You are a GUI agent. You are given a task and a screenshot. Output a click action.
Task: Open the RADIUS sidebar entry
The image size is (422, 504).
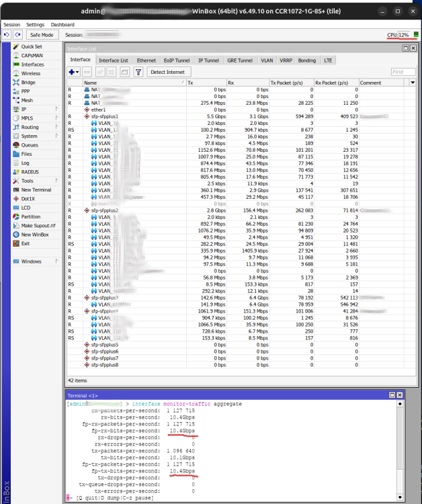click(30, 172)
